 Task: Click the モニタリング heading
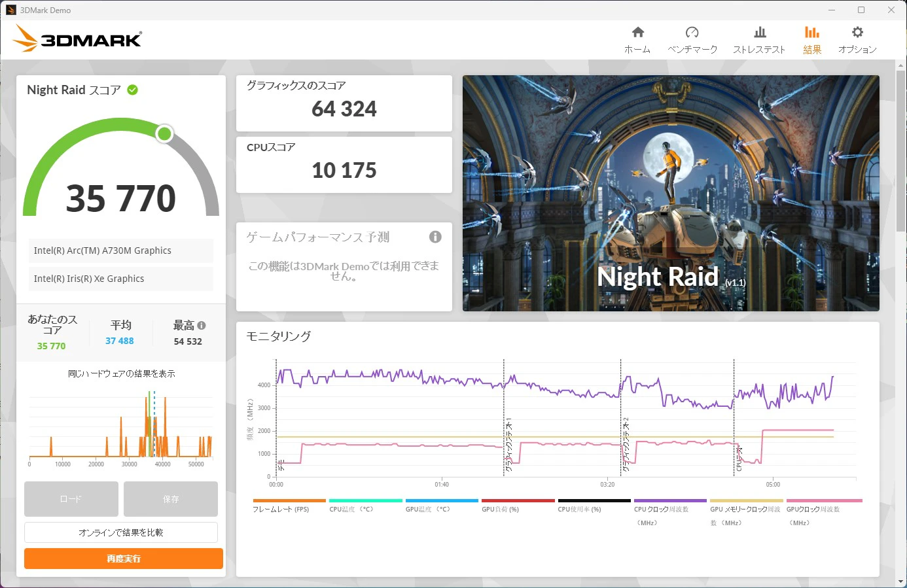pyautogui.click(x=279, y=336)
